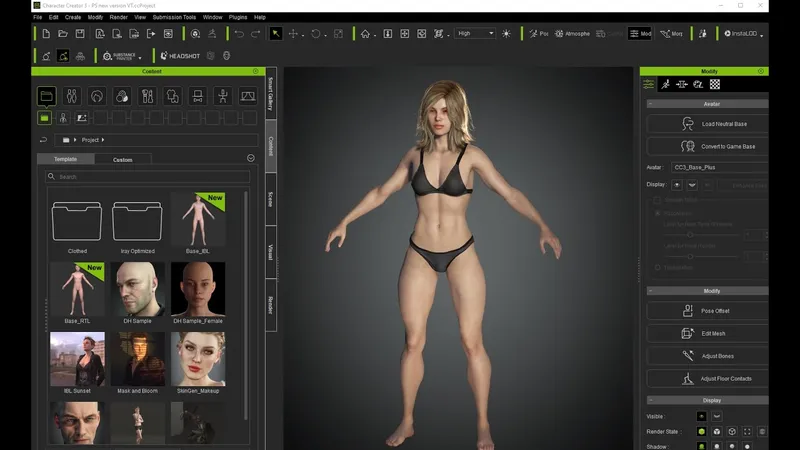800x450 pixels.
Task: Select the motion pose category icon in Content
Action: click(x=223, y=96)
